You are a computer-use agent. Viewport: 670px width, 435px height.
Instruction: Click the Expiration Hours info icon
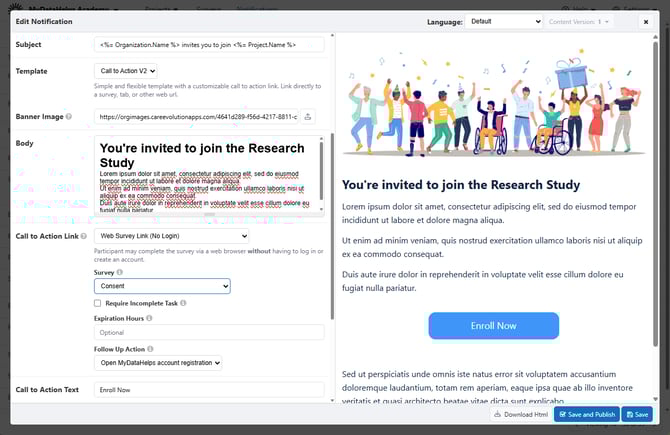point(150,318)
